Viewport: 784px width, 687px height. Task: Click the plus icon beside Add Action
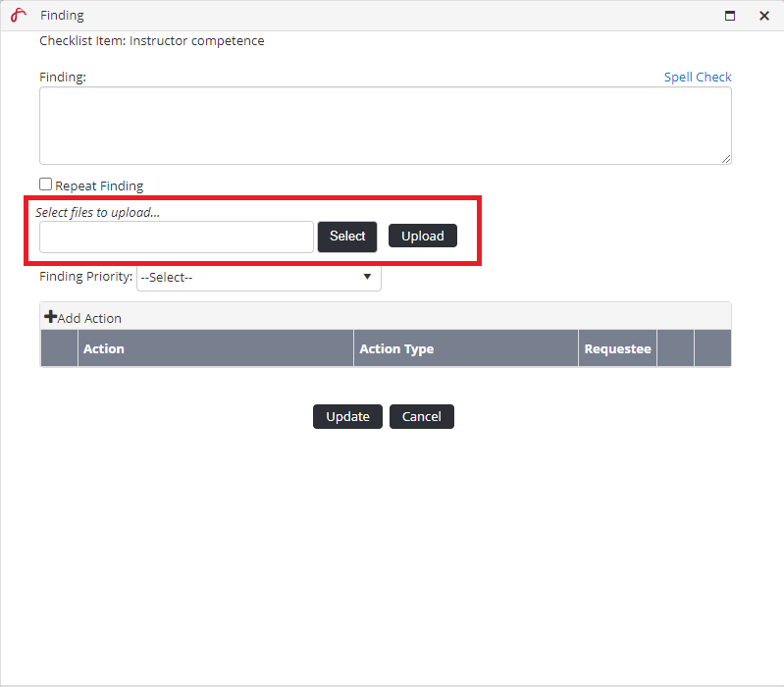point(50,317)
